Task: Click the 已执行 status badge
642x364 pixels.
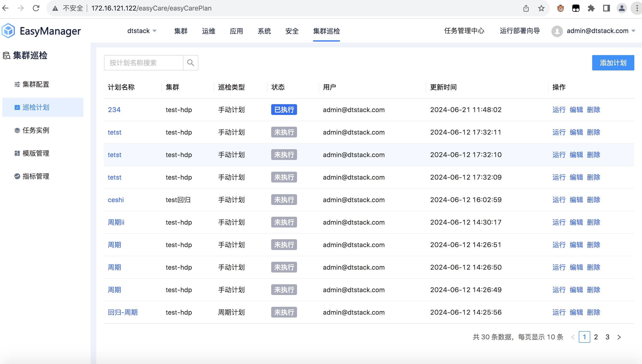Action: pos(284,110)
